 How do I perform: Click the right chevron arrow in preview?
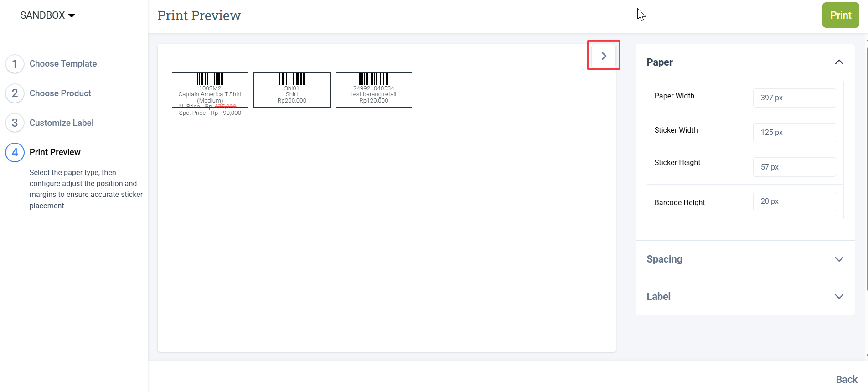pos(604,56)
